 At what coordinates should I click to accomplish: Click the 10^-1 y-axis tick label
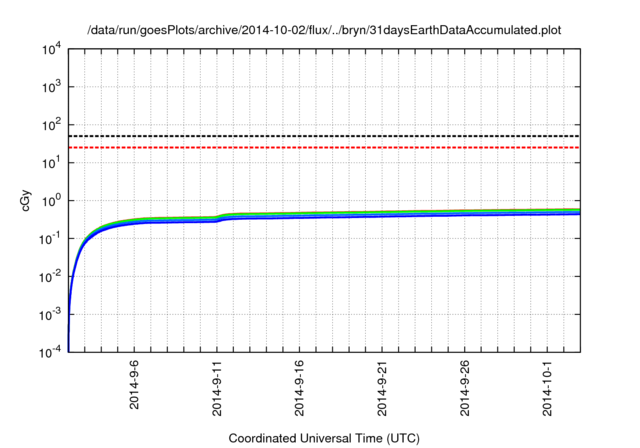tap(50, 238)
